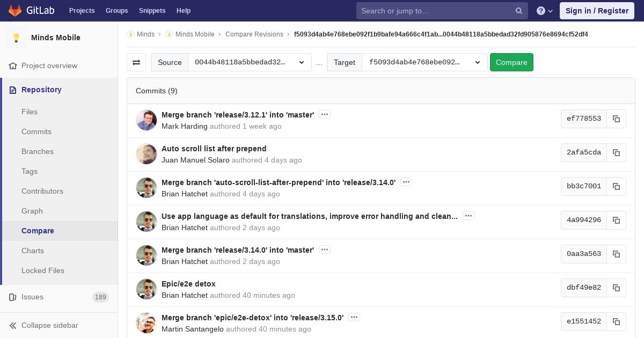Open the Target revision dropdown
Screen dimensions: 644x338
425,62
